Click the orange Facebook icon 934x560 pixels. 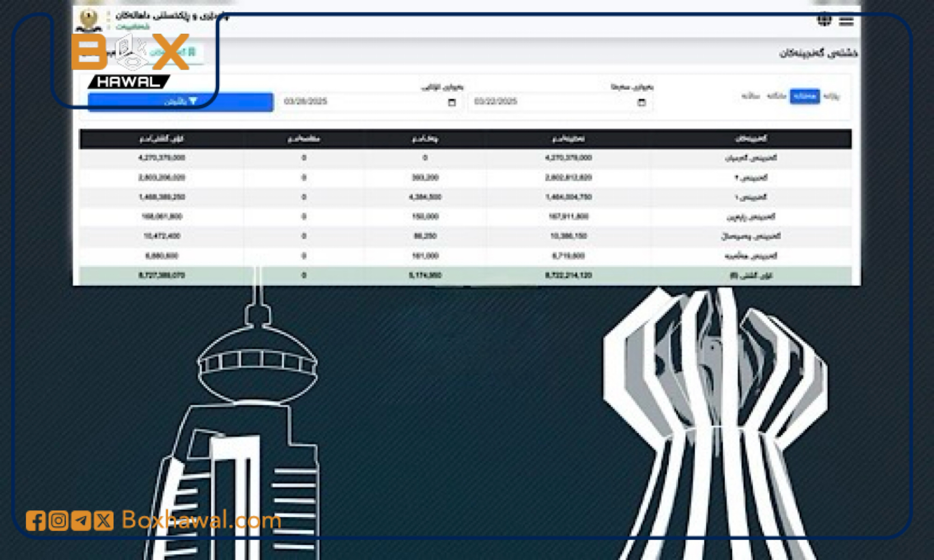coord(35,520)
